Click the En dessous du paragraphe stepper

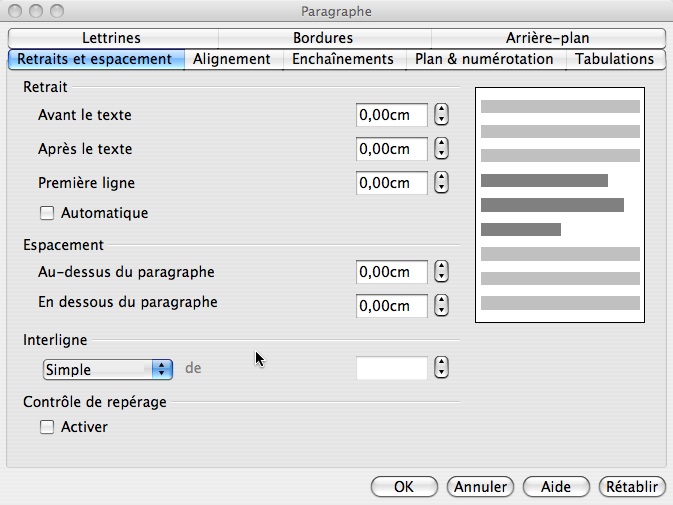click(441, 305)
